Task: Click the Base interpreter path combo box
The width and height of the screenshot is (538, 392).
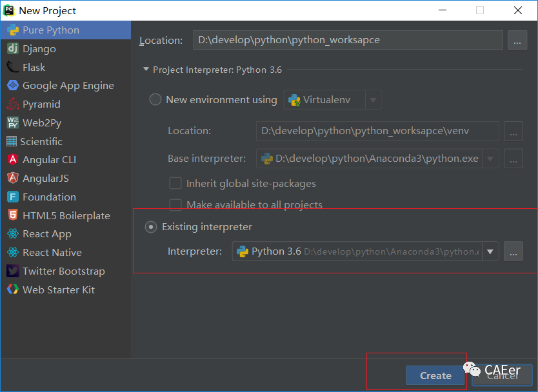Action: coord(377,159)
